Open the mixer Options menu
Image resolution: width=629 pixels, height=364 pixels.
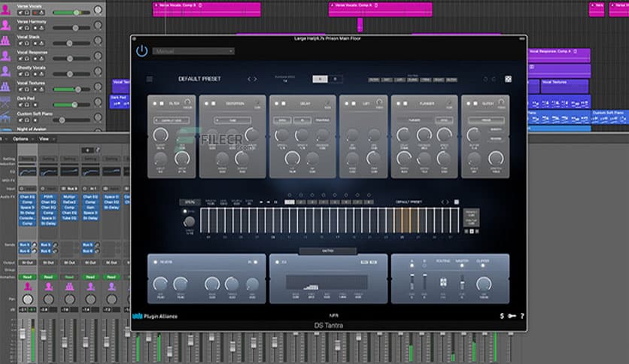[x=22, y=139]
